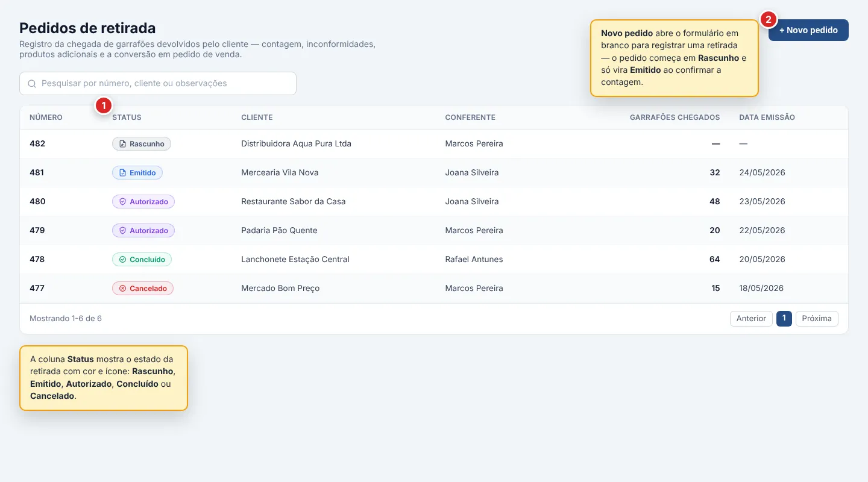Screen dimensions: 868x482
Task: Click Joana Silveira in order 481 row
Action: [x=472, y=173]
